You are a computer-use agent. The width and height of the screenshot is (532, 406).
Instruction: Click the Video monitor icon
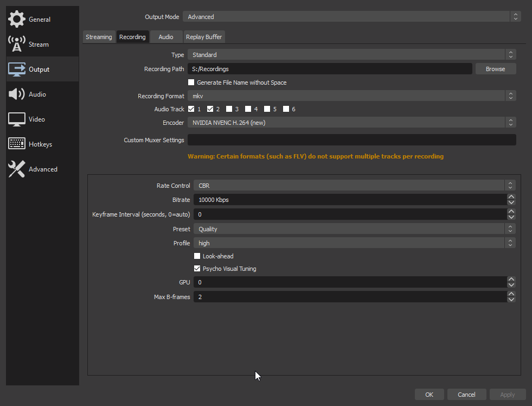pos(17,119)
